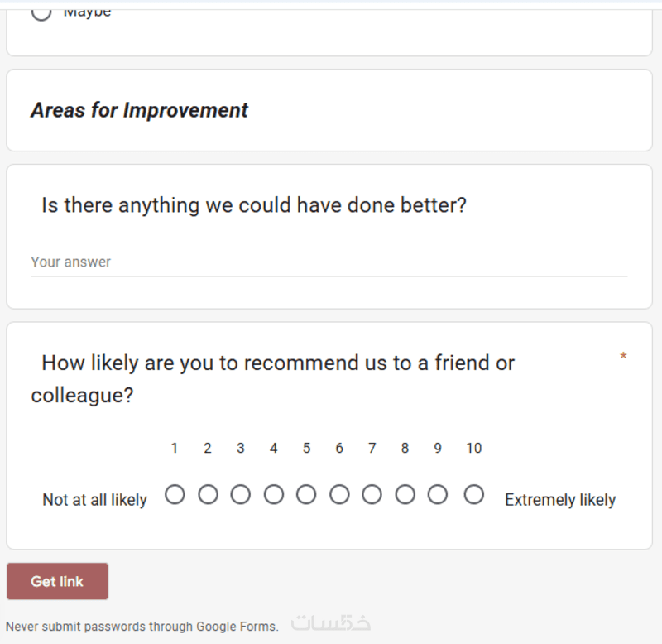Click the 'Areas for Improvement' section header
662x644 pixels.
pyautogui.click(x=139, y=110)
